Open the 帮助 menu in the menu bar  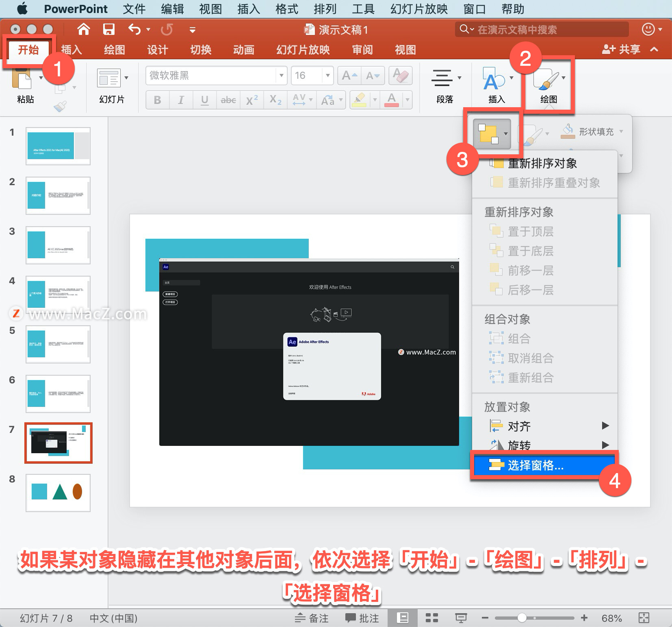point(513,9)
